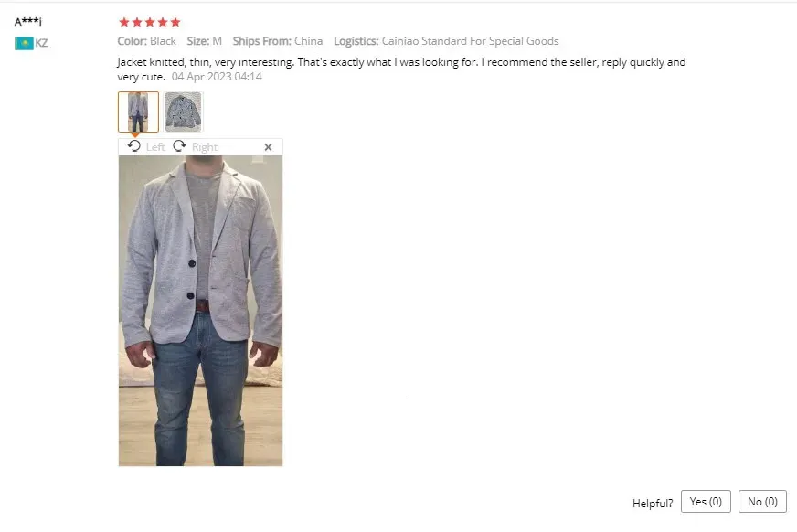Vote No (0) on review helpfulness
This screenshot has width=797, height=532.
click(x=762, y=502)
